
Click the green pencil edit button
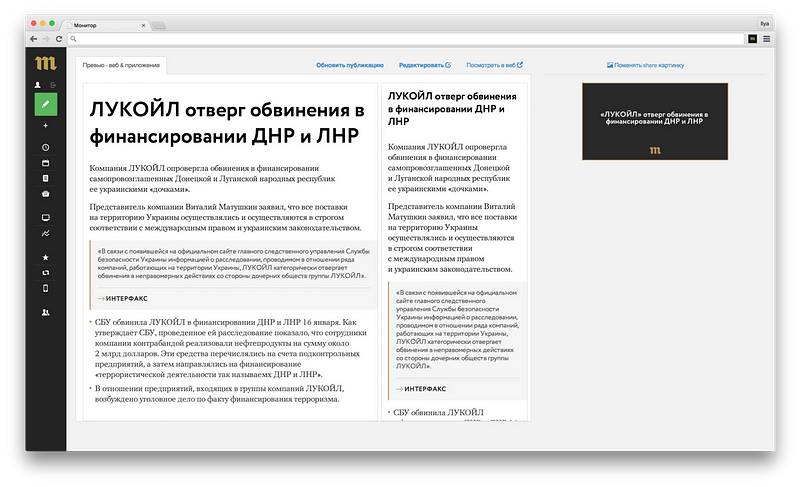click(x=45, y=104)
